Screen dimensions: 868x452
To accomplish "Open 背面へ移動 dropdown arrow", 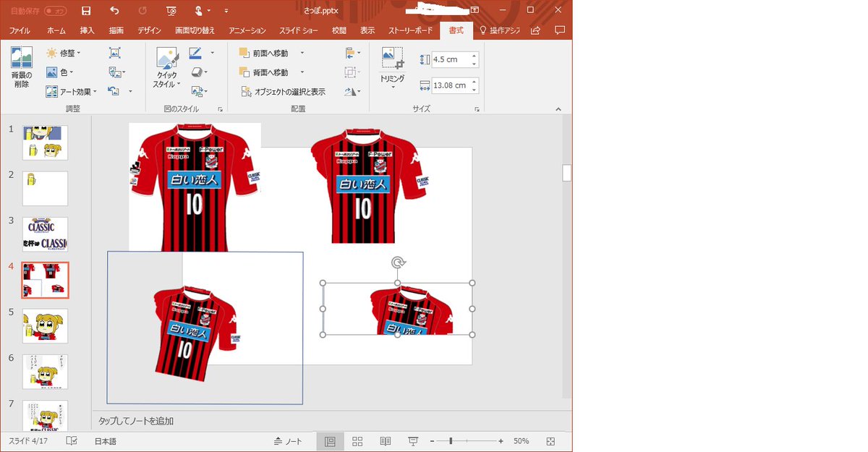I will 302,72.
